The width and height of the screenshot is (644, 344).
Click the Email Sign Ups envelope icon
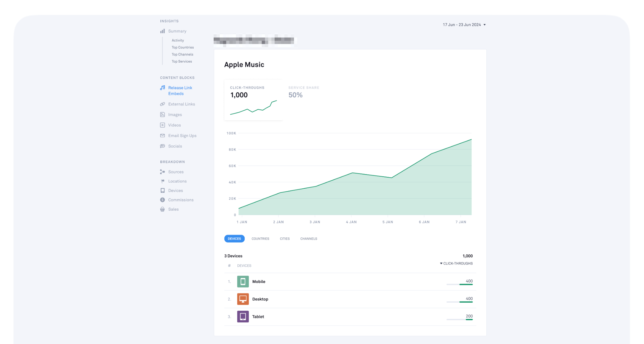[x=163, y=136]
